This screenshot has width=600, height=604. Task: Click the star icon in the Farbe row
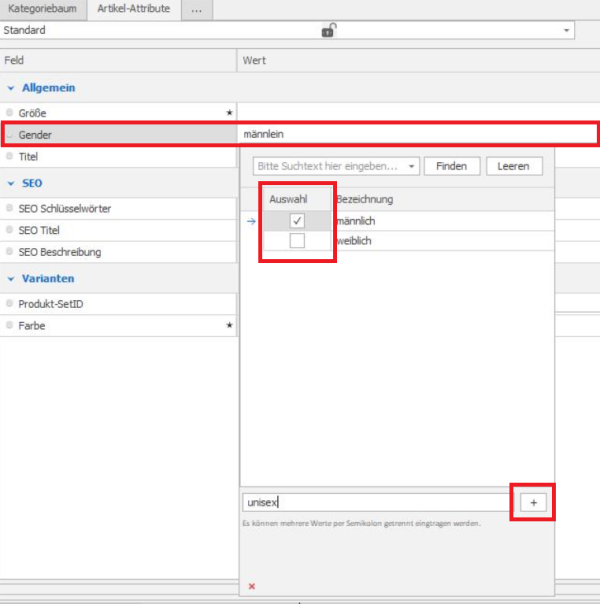coord(229,325)
